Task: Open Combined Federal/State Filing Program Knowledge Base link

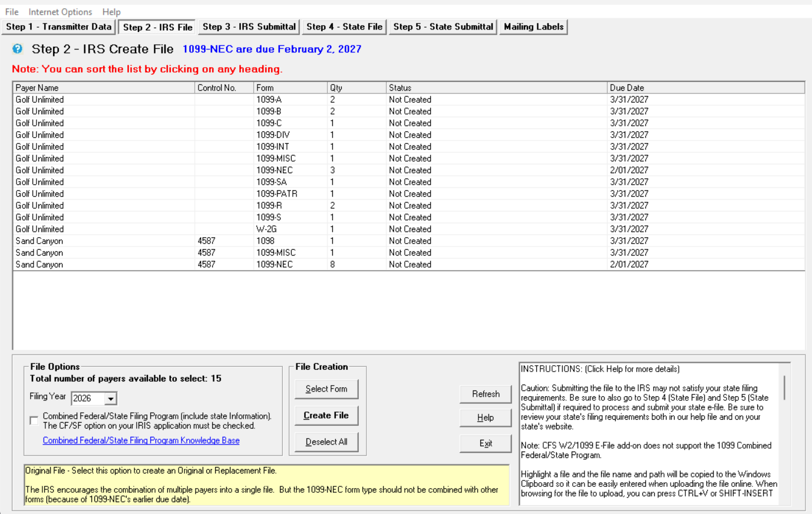Action: click(x=141, y=440)
